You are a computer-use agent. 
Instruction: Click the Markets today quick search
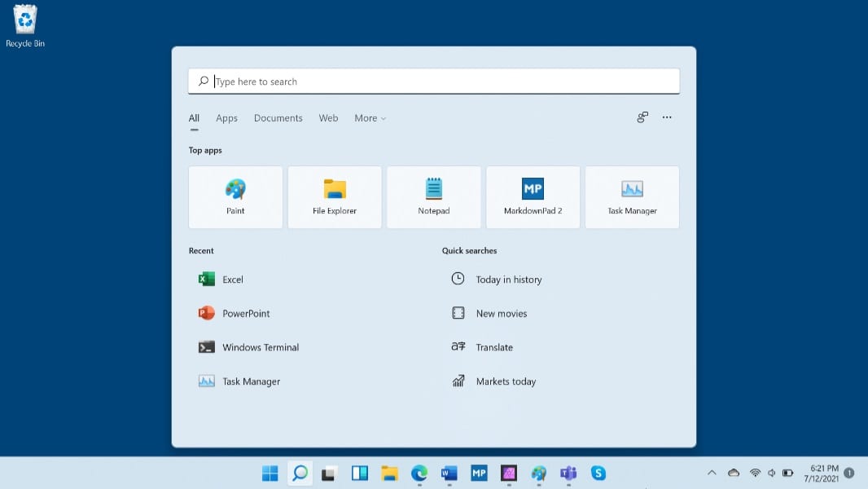click(506, 381)
